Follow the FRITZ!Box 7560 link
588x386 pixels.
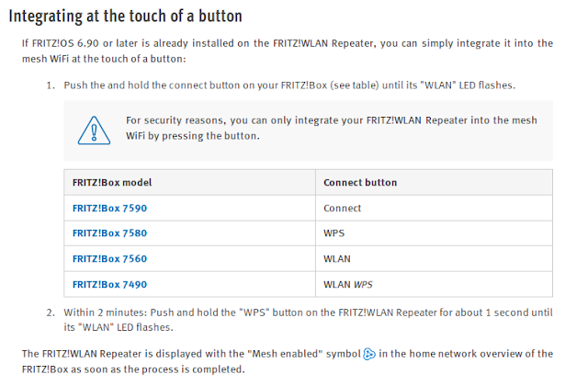[x=109, y=259]
